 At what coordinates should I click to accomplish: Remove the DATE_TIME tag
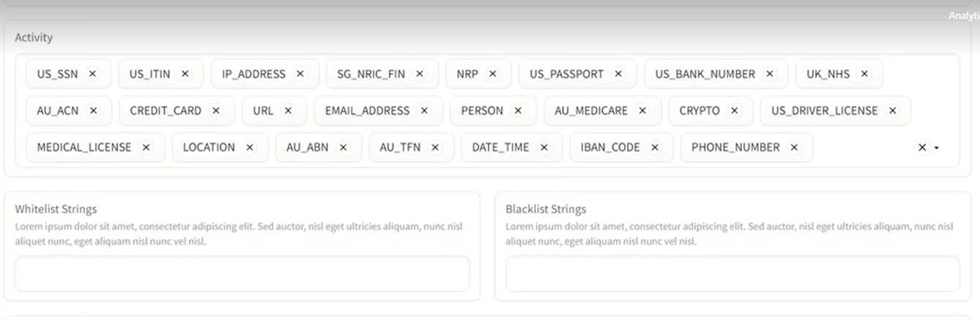[x=543, y=147]
